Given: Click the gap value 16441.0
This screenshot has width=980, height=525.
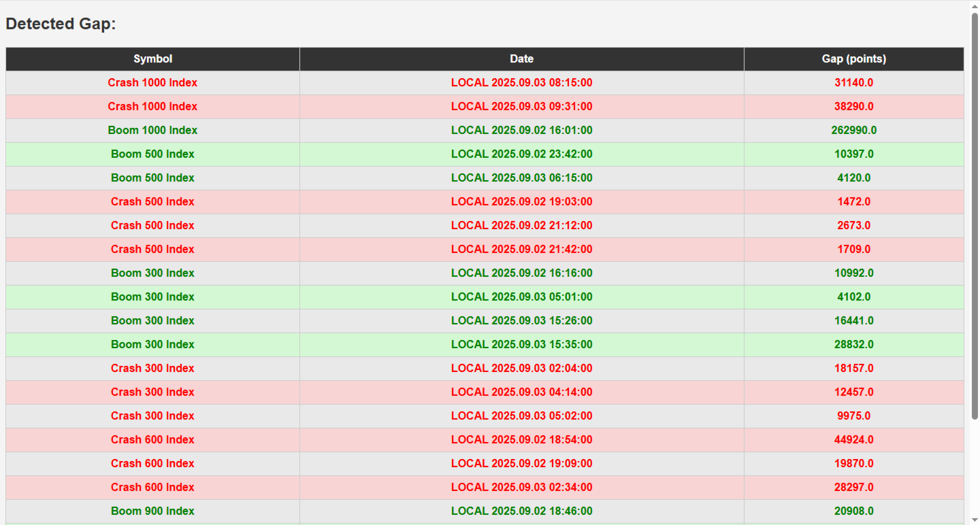Looking at the screenshot, I should 854,321.
